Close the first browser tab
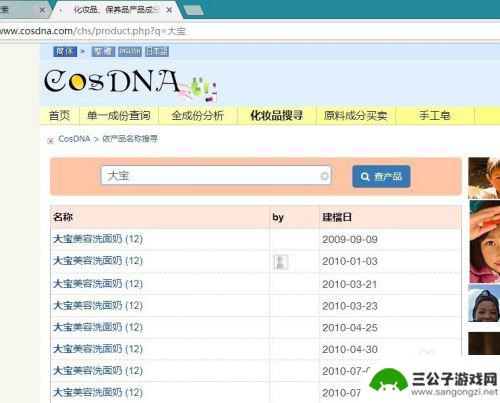 (42, 10)
